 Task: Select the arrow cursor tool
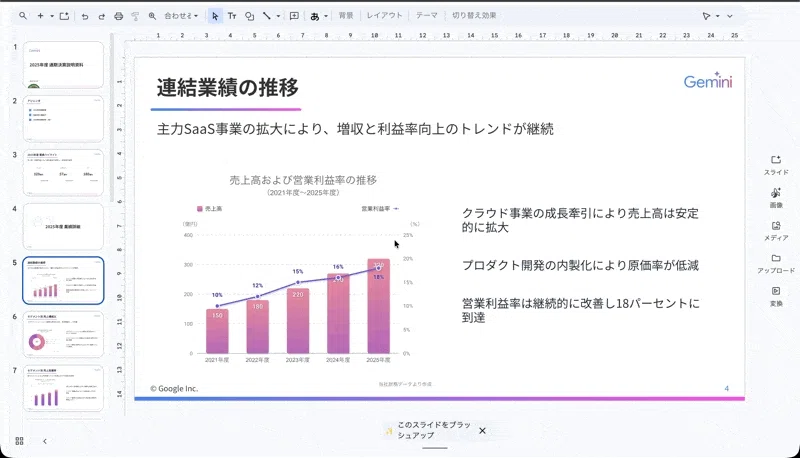pos(215,16)
